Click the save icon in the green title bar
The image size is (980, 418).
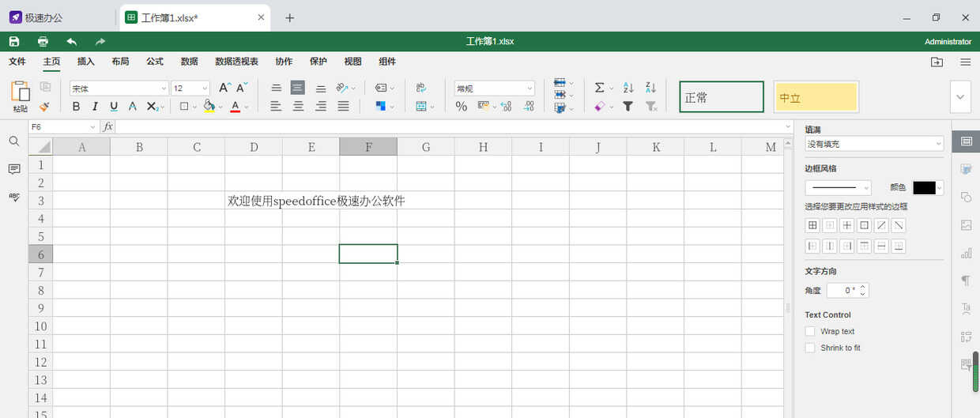click(14, 41)
